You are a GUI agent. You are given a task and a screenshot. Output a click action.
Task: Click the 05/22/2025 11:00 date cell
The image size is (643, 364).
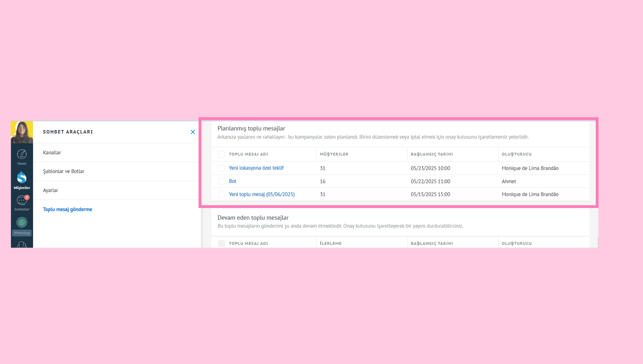[x=430, y=182]
